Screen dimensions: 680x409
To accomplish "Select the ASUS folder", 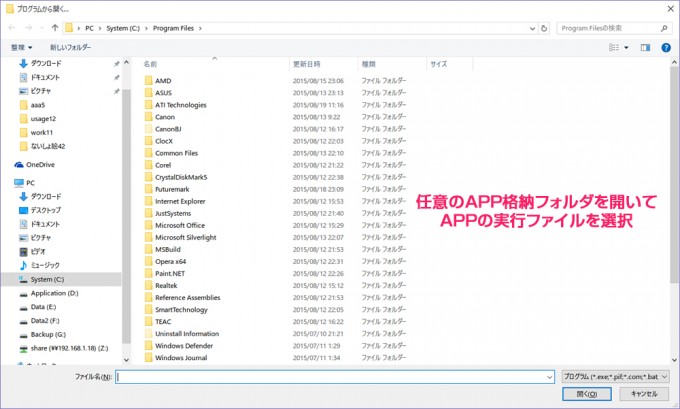I will click(x=163, y=92).
